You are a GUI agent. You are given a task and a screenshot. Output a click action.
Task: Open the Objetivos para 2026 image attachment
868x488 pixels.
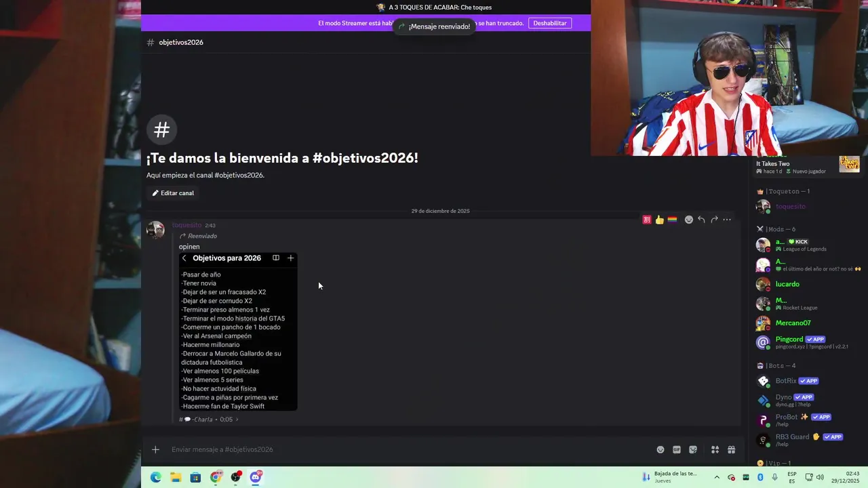point(238,331)
